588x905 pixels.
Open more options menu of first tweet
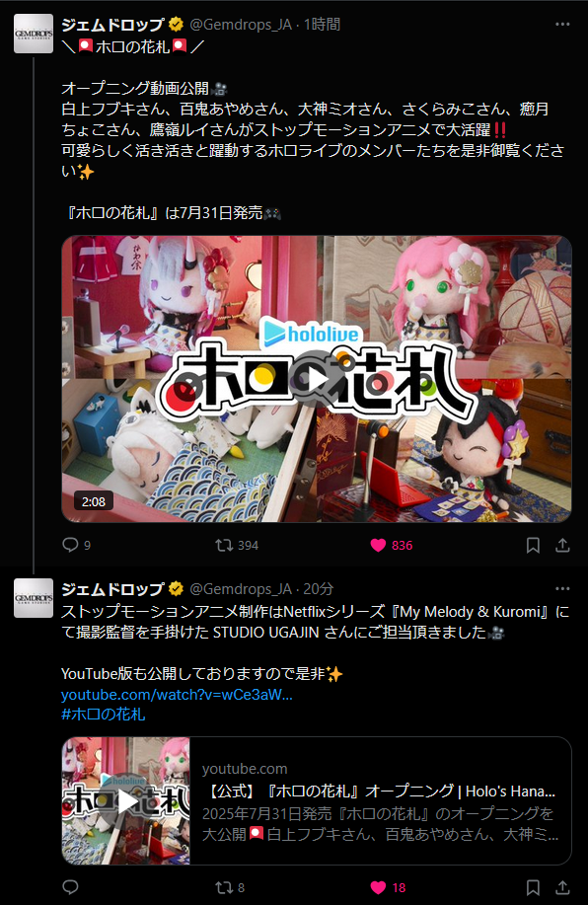(562, 25)
